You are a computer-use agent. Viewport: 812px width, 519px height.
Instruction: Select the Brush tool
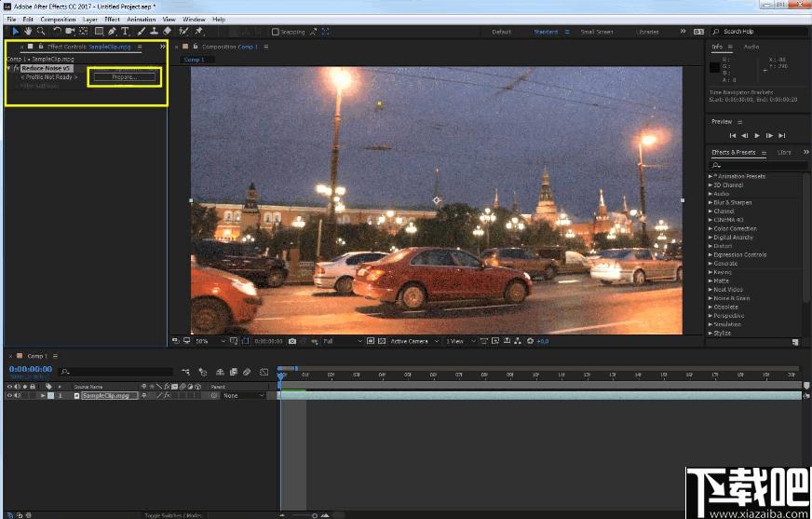click(142, 32)
